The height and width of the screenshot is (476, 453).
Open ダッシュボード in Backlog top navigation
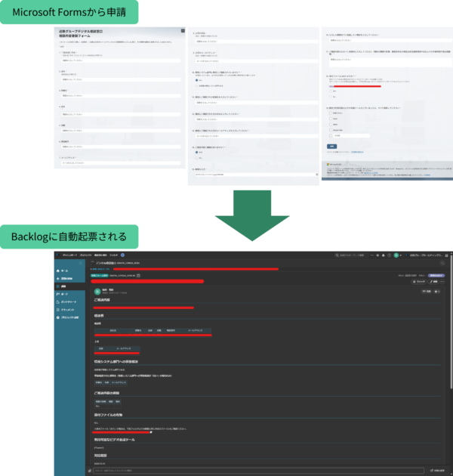click(69, 255)
